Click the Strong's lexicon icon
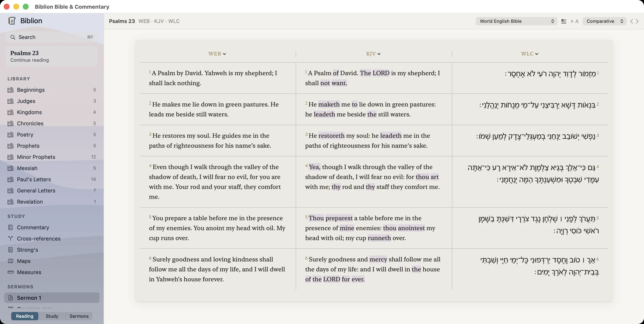The height and width of the screenshot is (324, 644). 11,250
